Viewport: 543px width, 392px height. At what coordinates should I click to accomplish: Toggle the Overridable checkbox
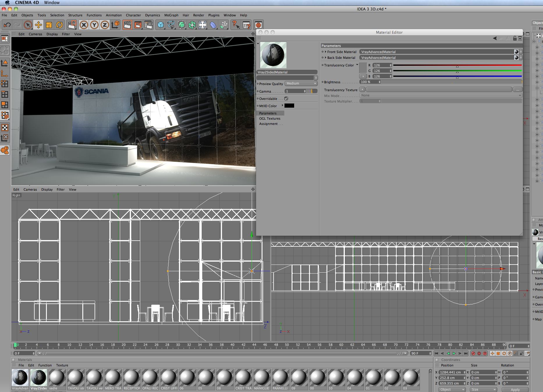286,99
